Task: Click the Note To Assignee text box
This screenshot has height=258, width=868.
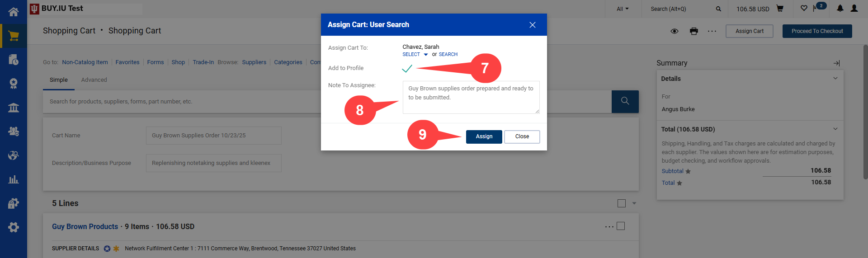Action: click(471, 97)
